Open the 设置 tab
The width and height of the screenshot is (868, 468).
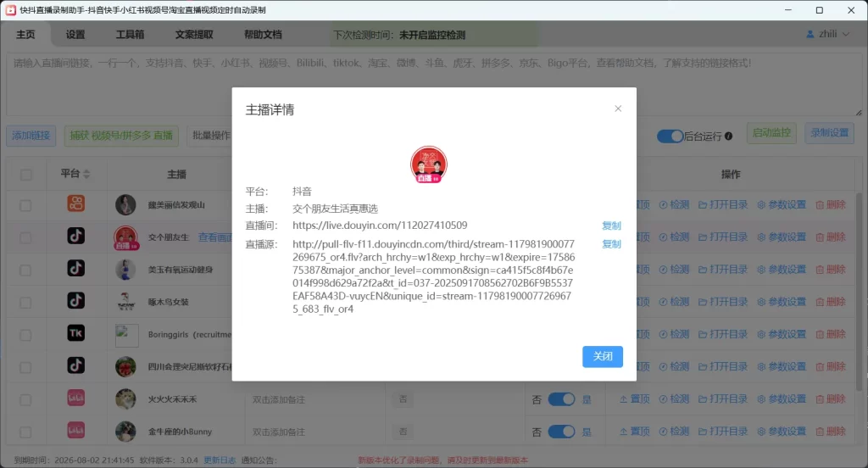click(75, 35)
